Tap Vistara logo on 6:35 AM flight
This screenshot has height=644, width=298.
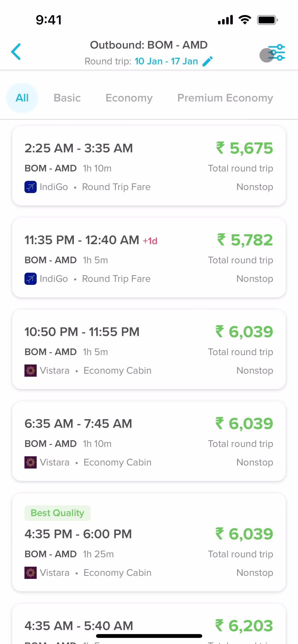[31, 462]
